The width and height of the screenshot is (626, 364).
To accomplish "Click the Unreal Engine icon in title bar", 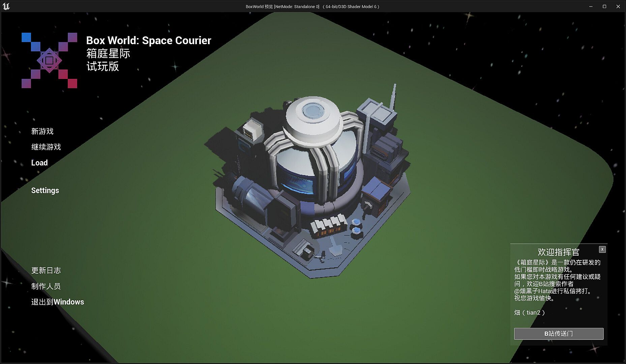I will pyautogui.click(x=6, y=6).
